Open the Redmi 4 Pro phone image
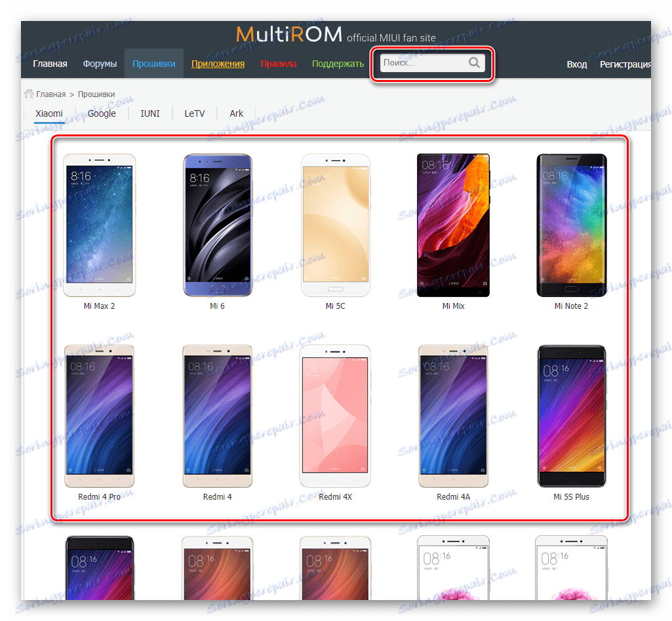 pos(100,416)
